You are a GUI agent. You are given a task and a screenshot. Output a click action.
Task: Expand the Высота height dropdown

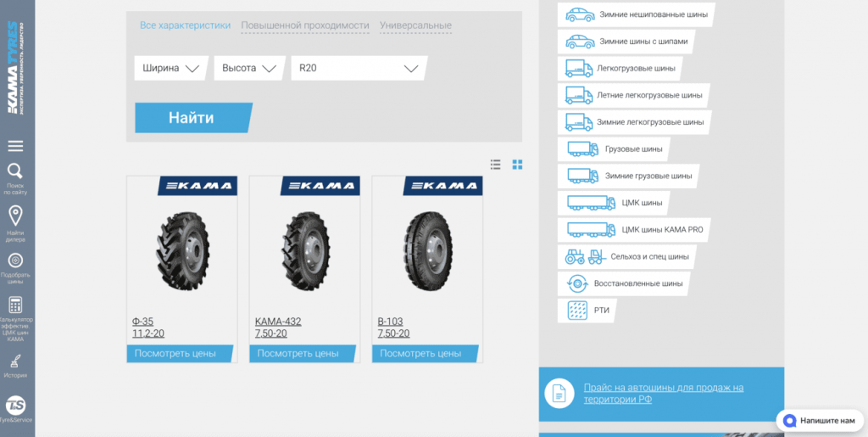tap(248, 69)
